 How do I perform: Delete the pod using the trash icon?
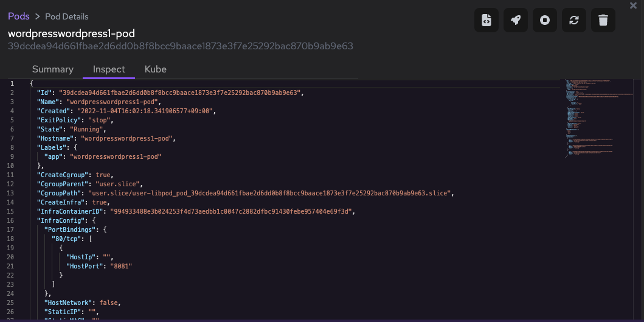[603, 19]
